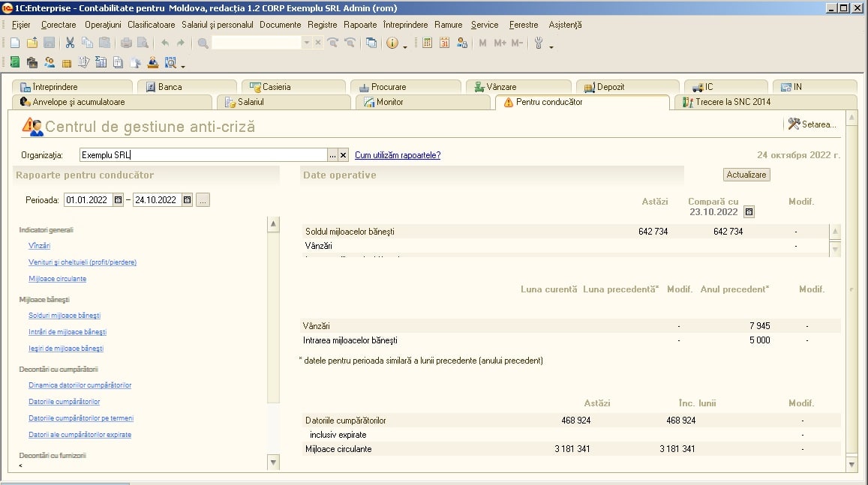Click the Actualizare button
The width and height of the screenshot is (868, 485).
tap(746, 175)
